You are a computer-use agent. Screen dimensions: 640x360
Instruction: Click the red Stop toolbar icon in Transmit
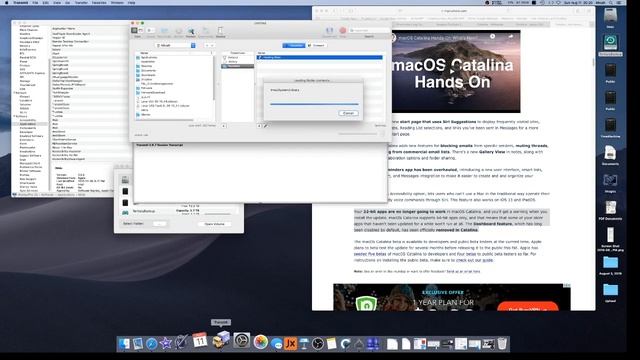click(342, 31)
